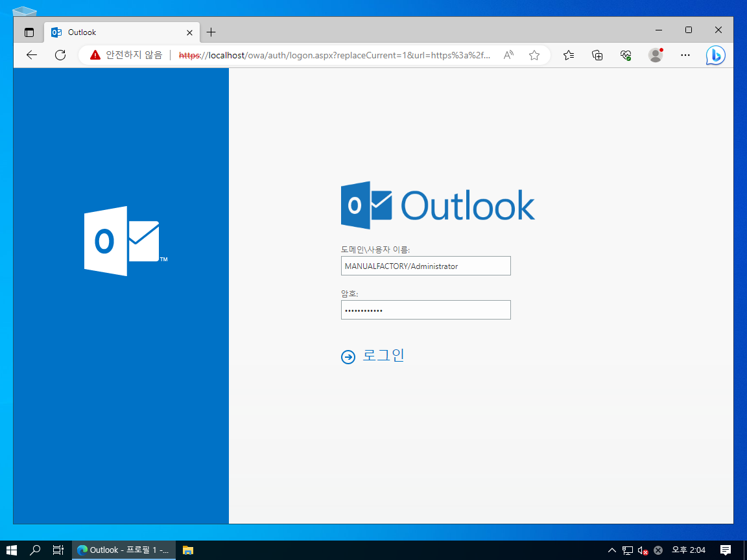Select the Outlook browser tab
The width and height of the screenshot is (747, 560).
click(x=121, y=32)
